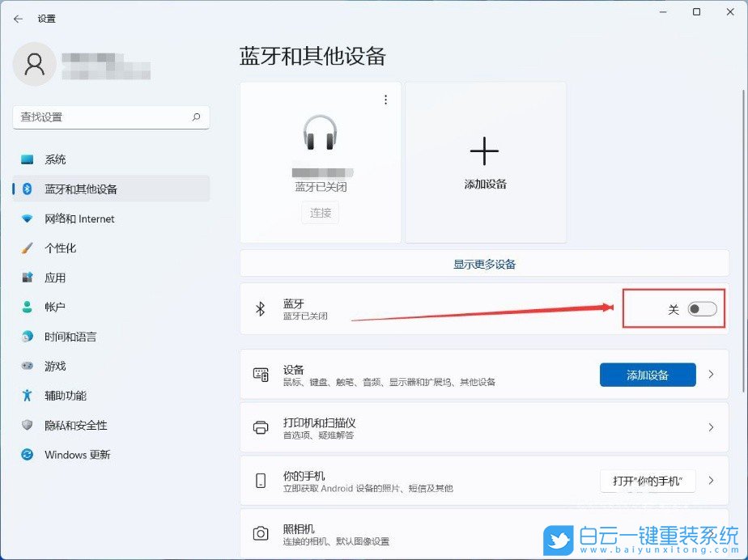
Task: Highlight 蓝牙和其他设备 in the sidebar
Action: 79,189
